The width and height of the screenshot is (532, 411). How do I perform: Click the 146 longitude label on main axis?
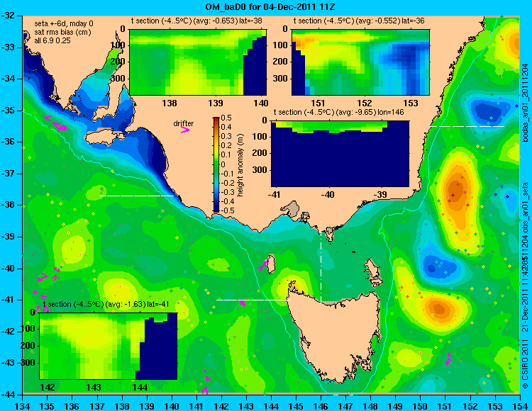click(321, 406)
